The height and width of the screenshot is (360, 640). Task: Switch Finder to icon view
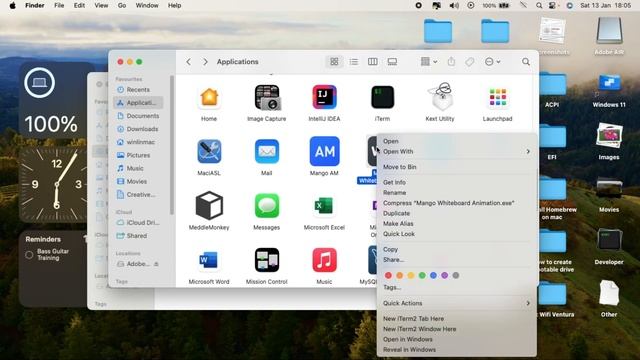coord(334,62)
